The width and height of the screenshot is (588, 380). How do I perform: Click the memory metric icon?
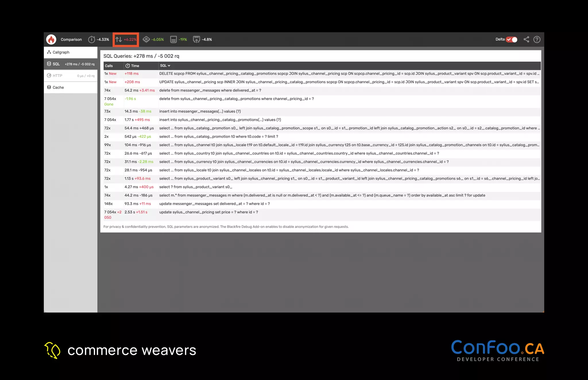tap(173, 40)
